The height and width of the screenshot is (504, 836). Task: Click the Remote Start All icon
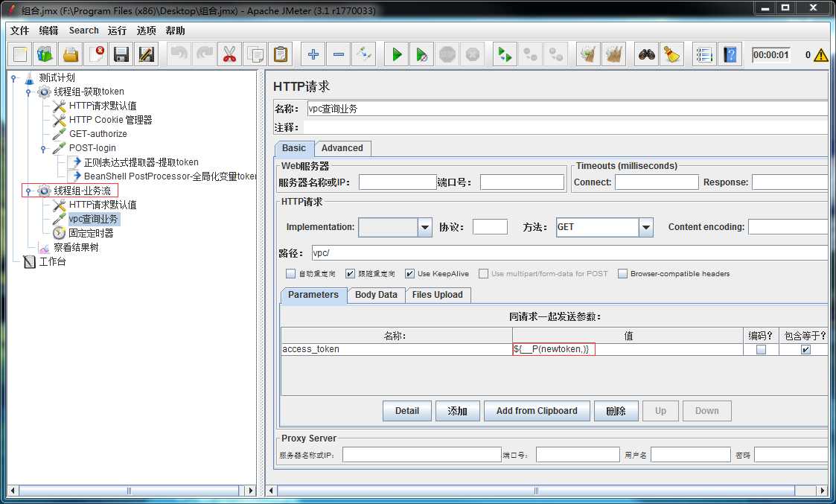click(505, 54)
